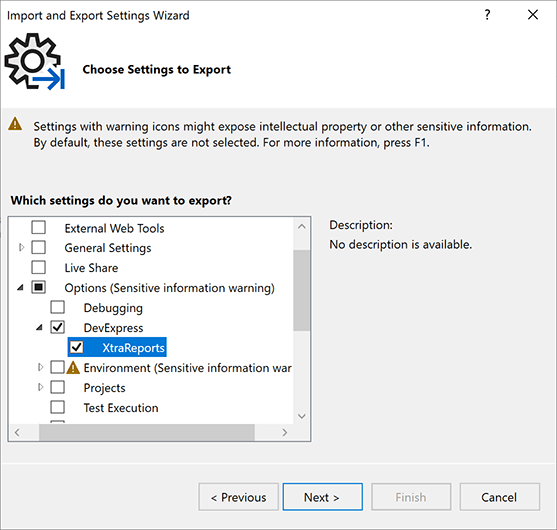Click the Next button
Viewport: 557px width, 530px height.
tap(323, 497)
